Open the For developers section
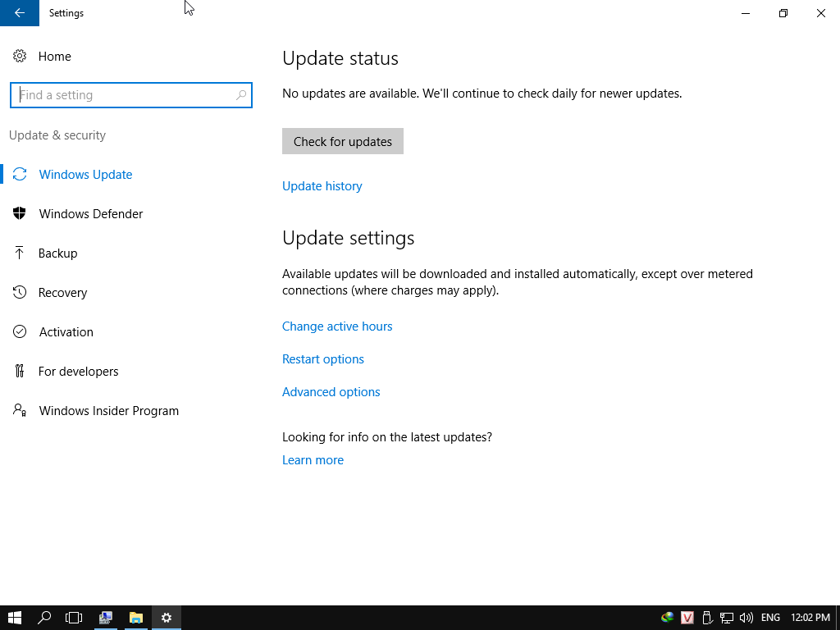Image resolution: width=840 pixels, height=630 pixels. pyautogui.click(x=78, y=372)
